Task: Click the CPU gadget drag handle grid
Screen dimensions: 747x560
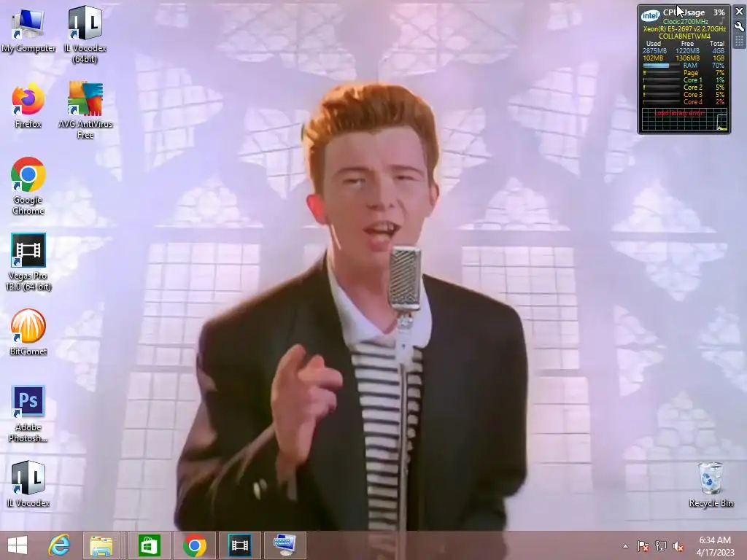Action: click(740, 42)
